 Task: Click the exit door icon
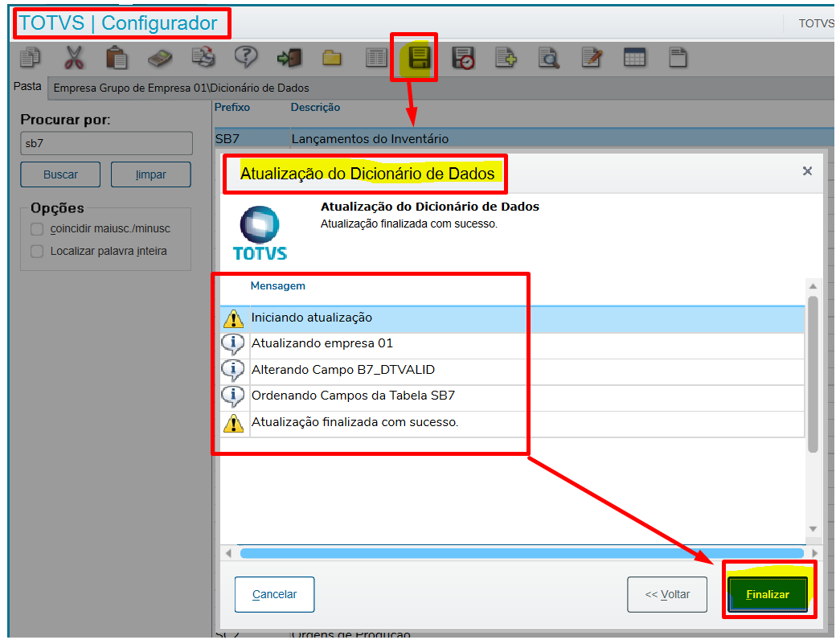289,58
